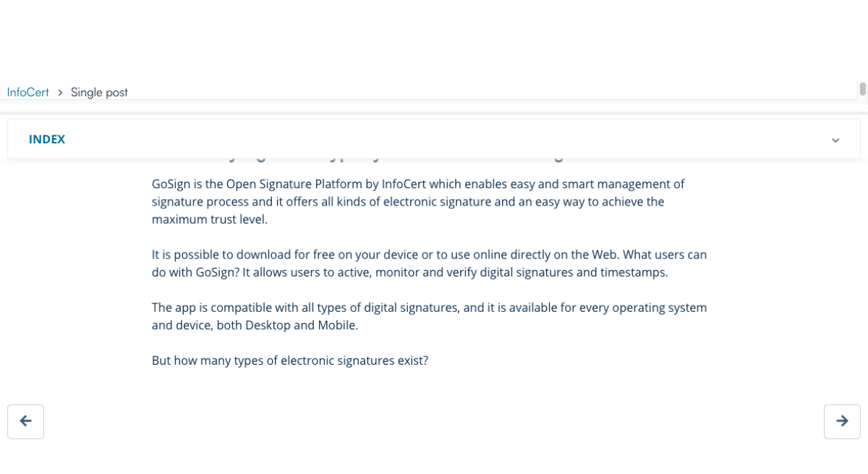Click the paragraph starting 'It is possible to download'

(430, 263)
